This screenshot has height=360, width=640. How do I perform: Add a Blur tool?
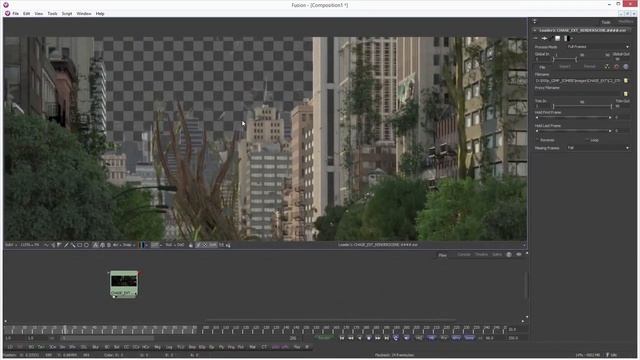[x=95, y=347]
